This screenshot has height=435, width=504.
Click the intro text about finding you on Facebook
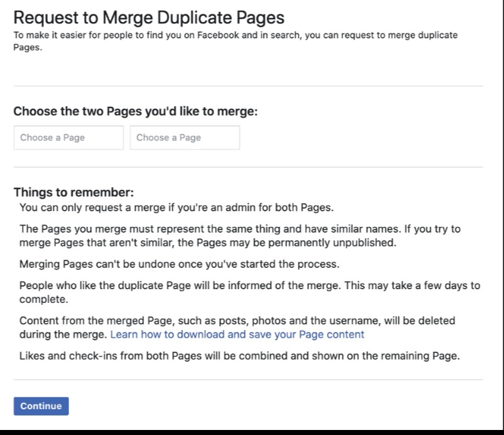click(235, 41)
